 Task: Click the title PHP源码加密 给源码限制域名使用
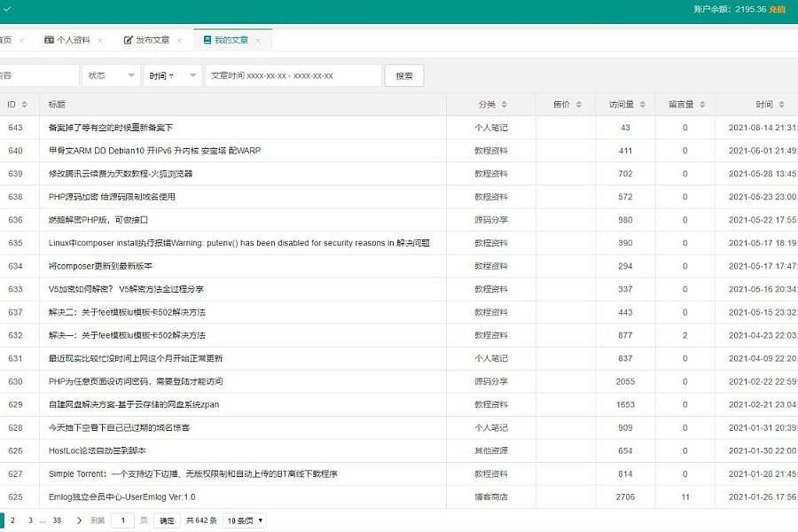tap(112, 197)
